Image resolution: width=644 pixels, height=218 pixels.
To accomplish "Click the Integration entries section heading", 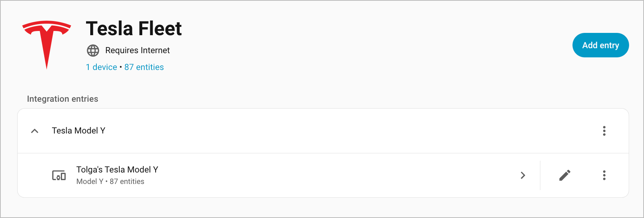I will pyautogui.click(x=62, y=99).
